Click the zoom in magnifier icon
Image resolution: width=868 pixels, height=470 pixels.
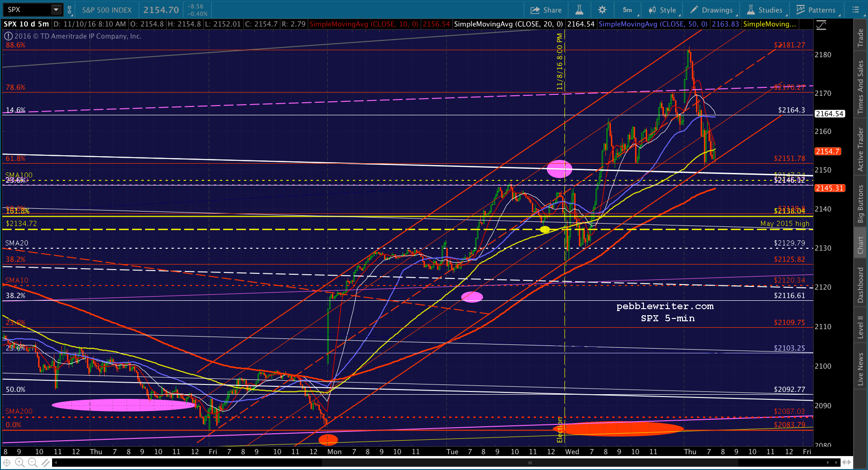point(20,463)
